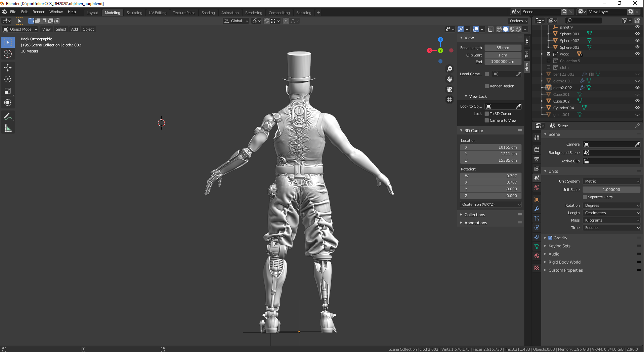Open the Quaternion (WXYZ) rotation mode dropdown
Image resolution: width=644 pixels, height=352 pixels.
point(490,204)
